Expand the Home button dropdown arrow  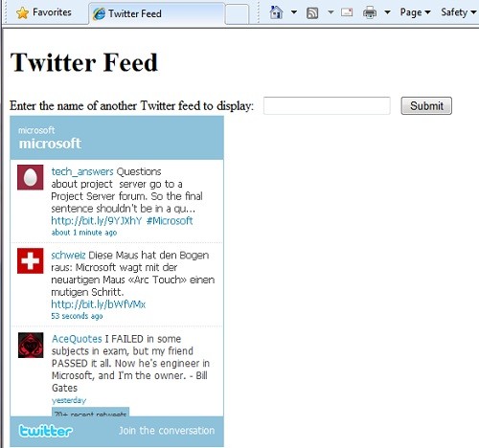click(x=294, y=12)
